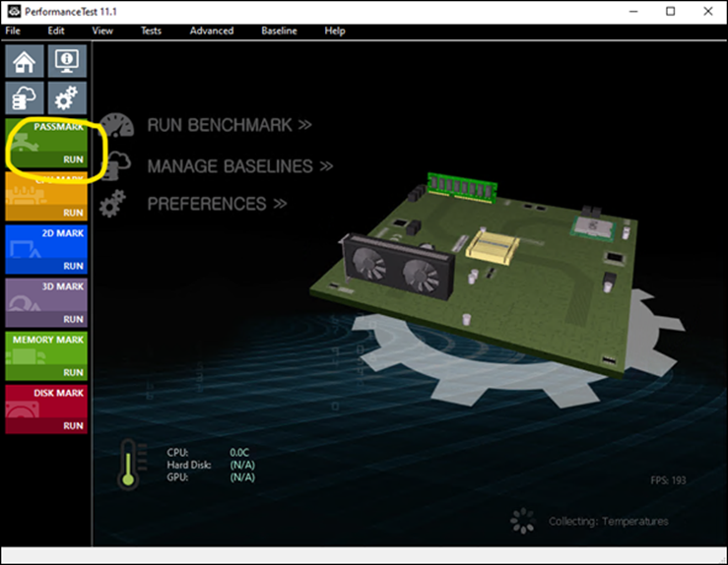Click the cloud baselines database icon
This screenshot has width=728, height=565.
click(25, 97)
